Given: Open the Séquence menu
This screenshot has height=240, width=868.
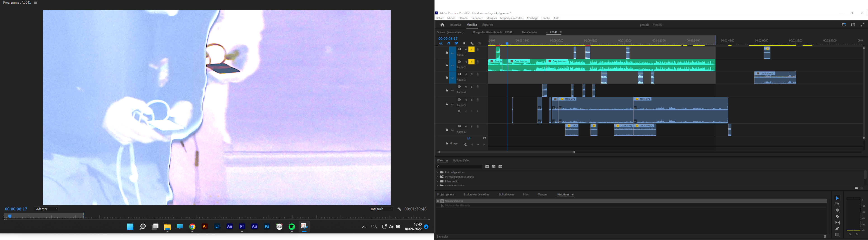Looking at the screenshot, I should pyautogui.click(x=477, y=18).
